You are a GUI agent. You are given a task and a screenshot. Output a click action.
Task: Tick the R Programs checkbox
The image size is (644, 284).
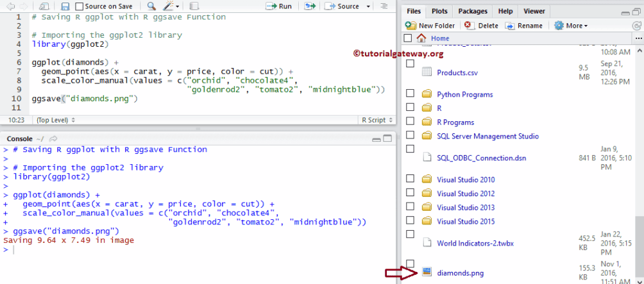click(410, 121)
